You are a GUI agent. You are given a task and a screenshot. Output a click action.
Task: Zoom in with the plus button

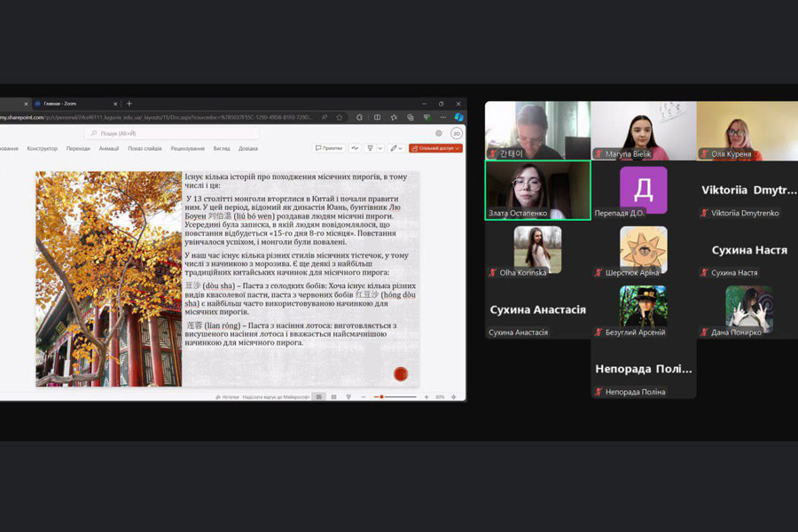coord(426,397)
